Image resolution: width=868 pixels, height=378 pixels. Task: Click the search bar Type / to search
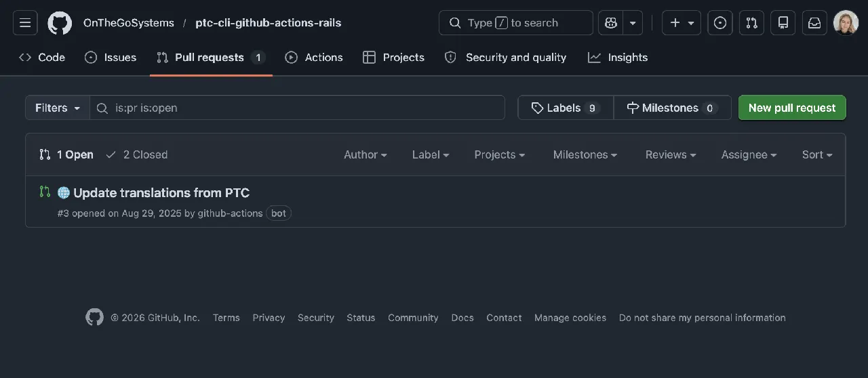[515, 23]
